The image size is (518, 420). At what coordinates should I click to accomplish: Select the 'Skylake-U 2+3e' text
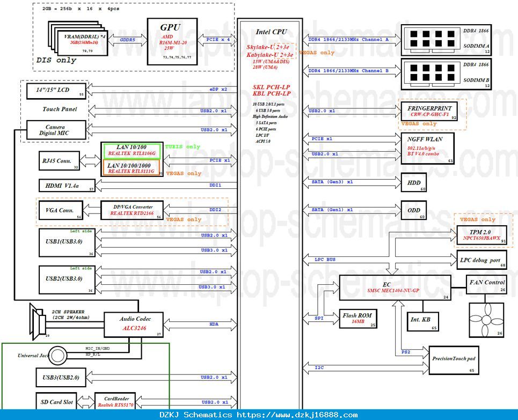pos(268,47)
